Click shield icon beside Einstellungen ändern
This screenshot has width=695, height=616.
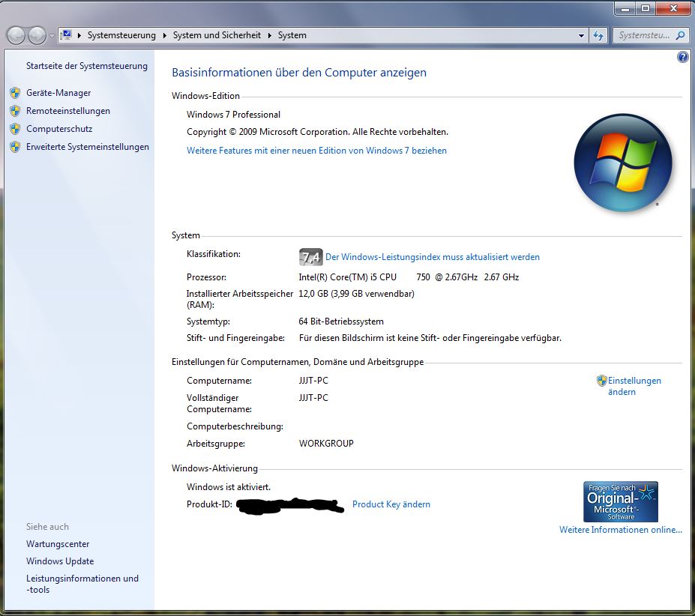(601, 380)
